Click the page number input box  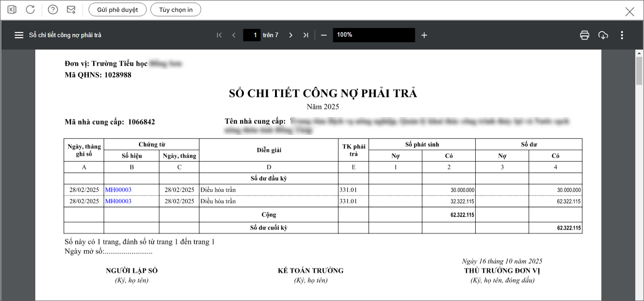click(x=252, y=35)
